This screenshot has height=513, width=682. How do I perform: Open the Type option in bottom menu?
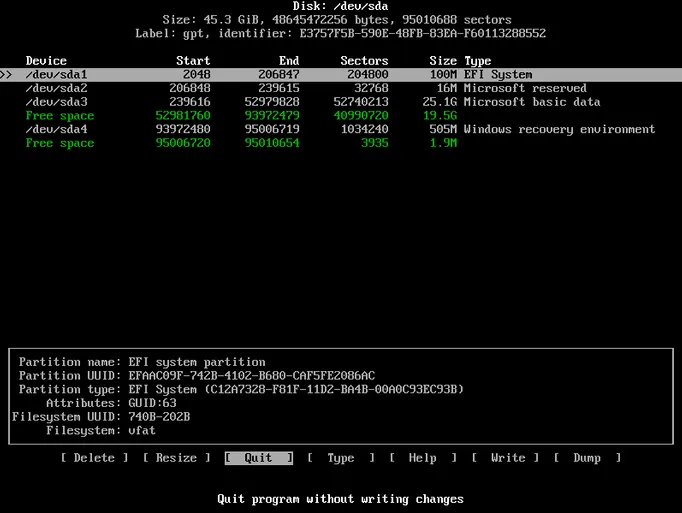(341, 458)
